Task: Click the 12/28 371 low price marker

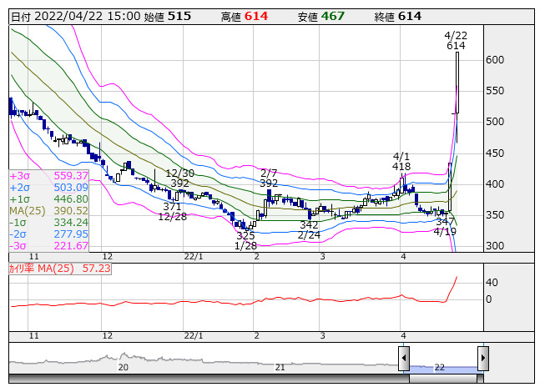Action: [173, 211]
